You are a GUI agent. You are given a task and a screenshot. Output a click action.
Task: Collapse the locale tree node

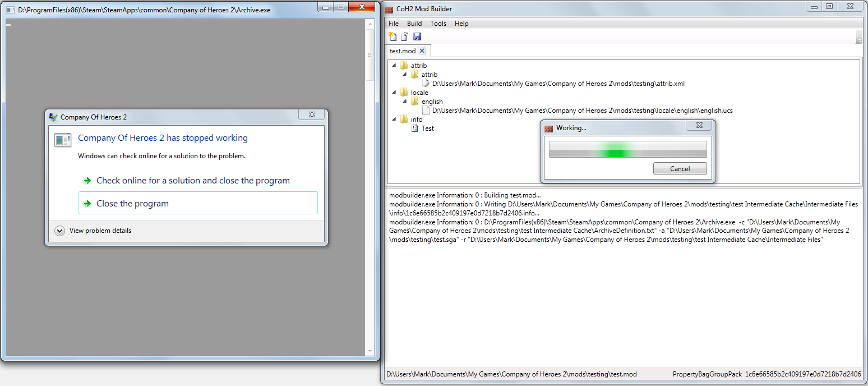(x=394, y=93)
